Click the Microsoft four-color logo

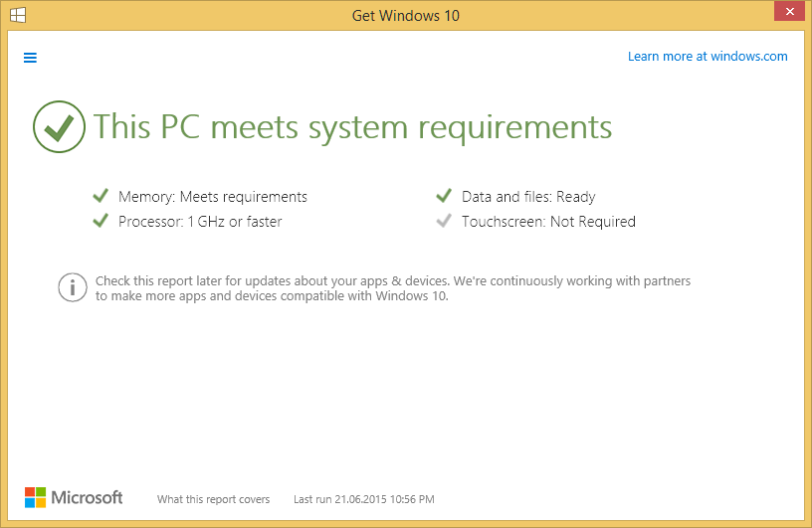coord(35,497)
